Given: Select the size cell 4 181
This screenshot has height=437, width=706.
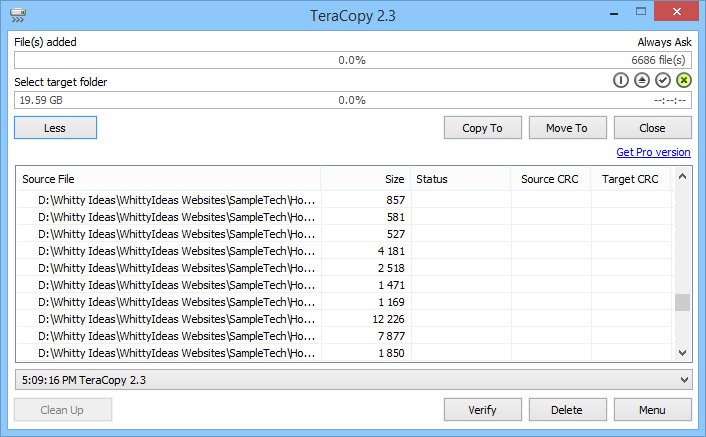Looking at the screenshot, I should tap(391, 251).
